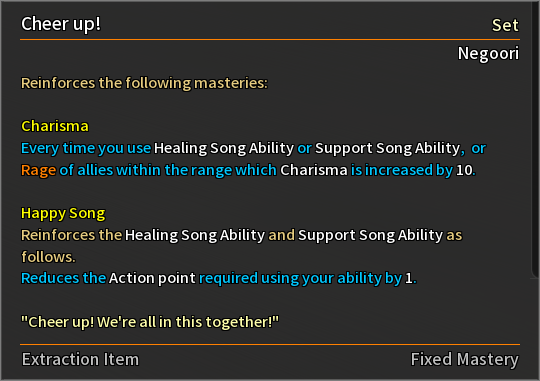Click "Every time you use" blue text

(86, 148)
